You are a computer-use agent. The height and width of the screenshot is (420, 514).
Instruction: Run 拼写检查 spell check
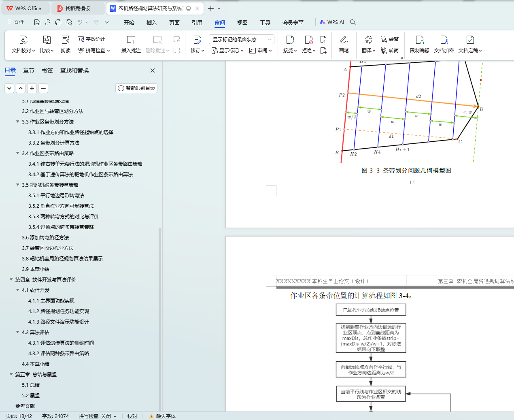pos(93,51)
